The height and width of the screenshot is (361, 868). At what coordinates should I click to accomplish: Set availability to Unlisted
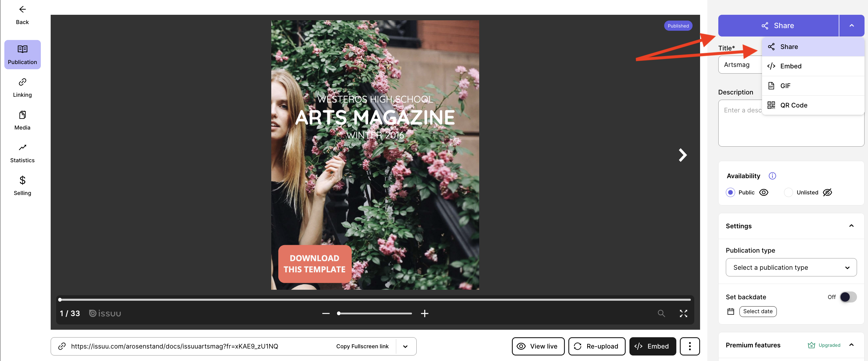(x=788, y=192)
